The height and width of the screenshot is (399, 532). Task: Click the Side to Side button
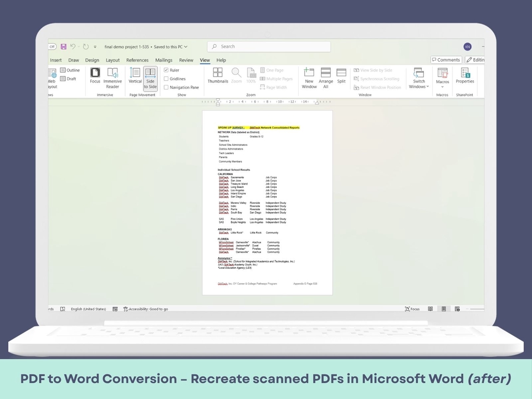coord(150,78)
